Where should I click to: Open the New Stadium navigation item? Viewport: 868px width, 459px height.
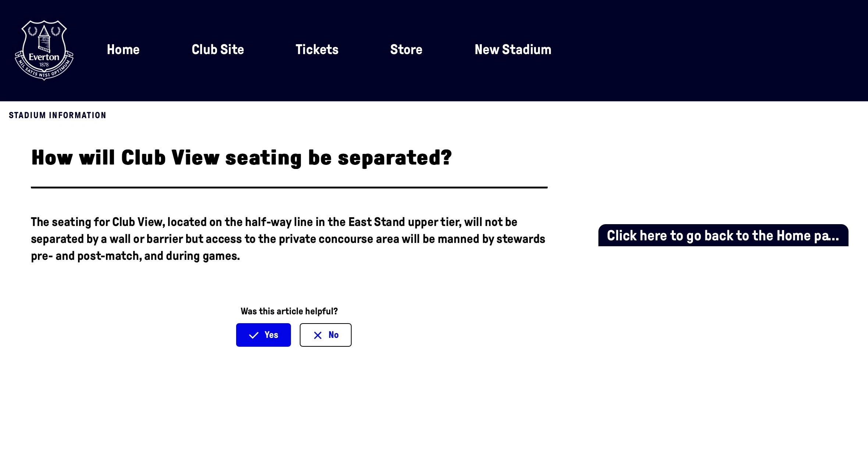click(513, 50)
